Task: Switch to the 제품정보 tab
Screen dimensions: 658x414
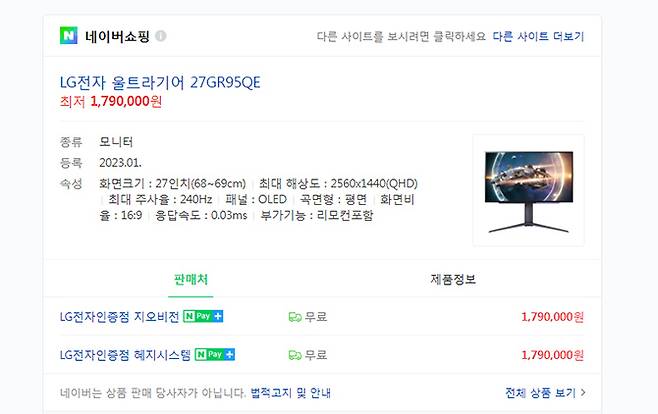Action: (x=453, y=279)
